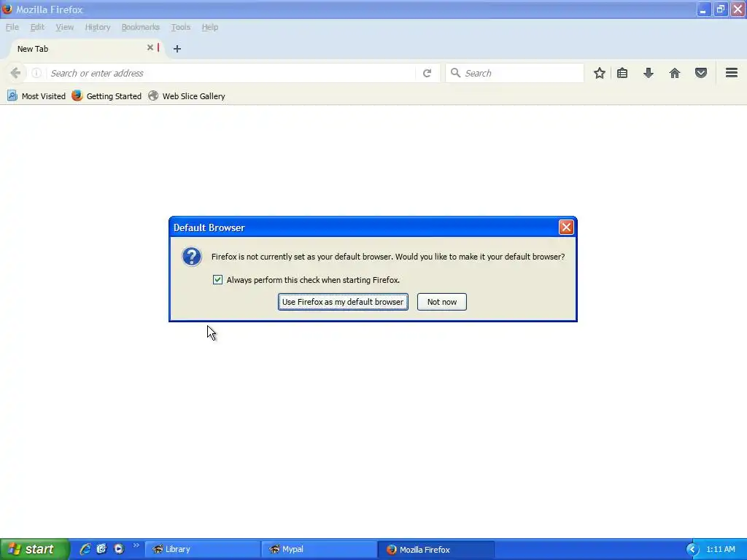The height and width of the screenshot is (560, 747).
Task: Expand hidden system tray icons
Action: click(692, 550)
